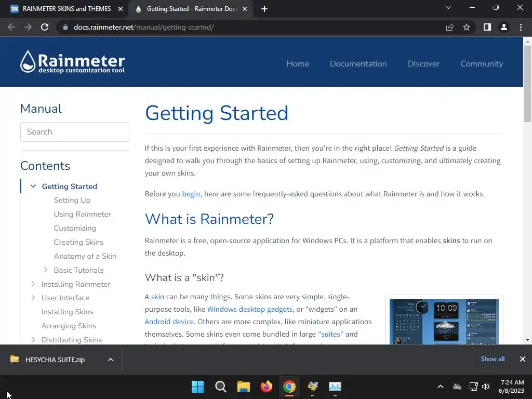
Task: Open the Anatomy of a Skin page
Action: tap(85, 256)
